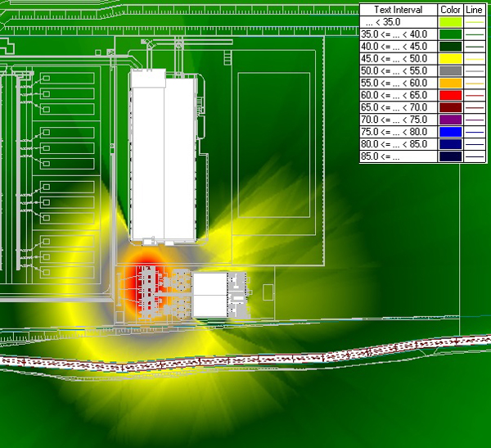
Task: Select the darkest navy swatch for 85.0 and above
Action: click(451, 156)
